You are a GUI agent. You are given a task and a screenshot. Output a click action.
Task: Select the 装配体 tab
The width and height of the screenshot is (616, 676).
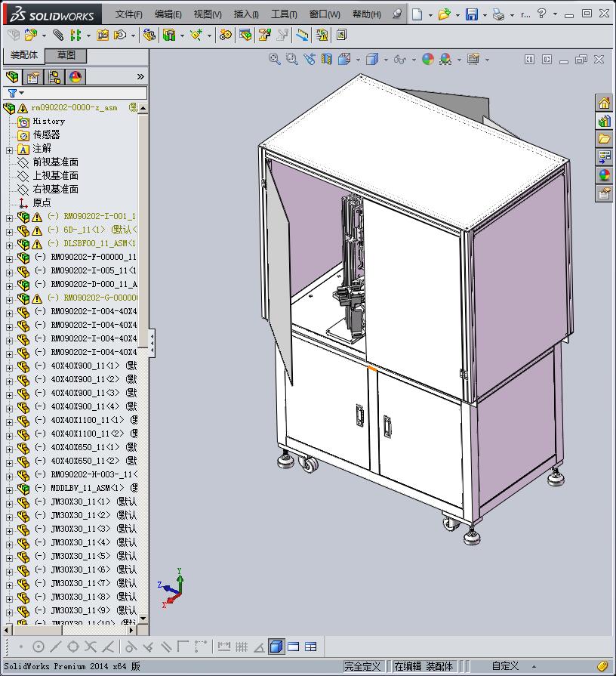click(x=24, y=55)
